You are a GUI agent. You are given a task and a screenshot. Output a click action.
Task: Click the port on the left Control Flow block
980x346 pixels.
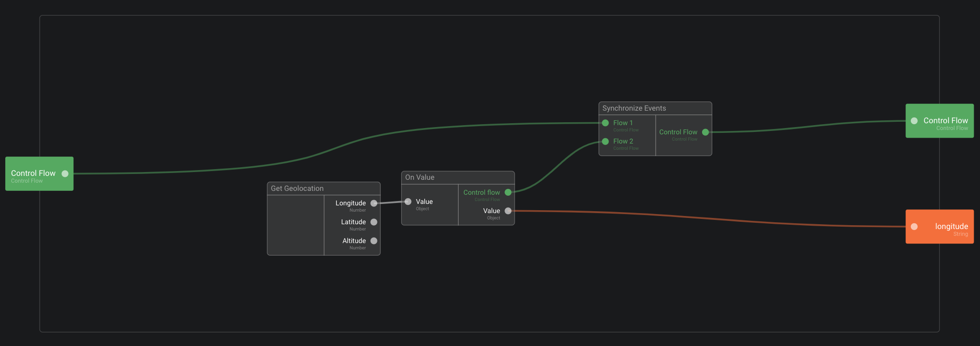tap(65, 174)
